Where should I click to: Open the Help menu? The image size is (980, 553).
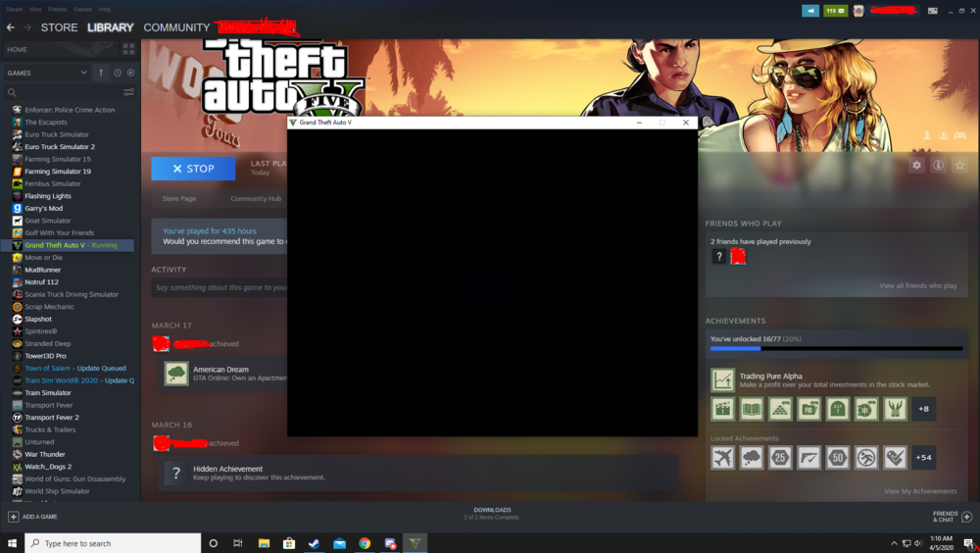105,9
